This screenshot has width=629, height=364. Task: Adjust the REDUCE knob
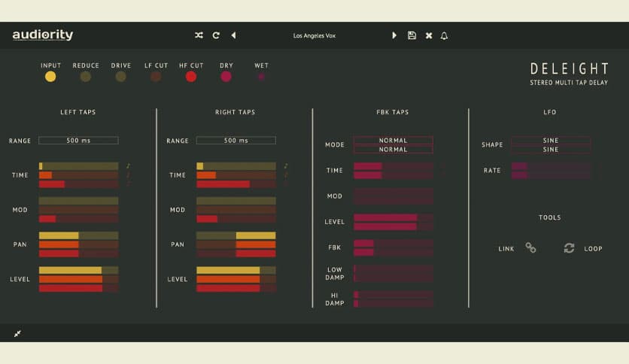tap(86, 76)
